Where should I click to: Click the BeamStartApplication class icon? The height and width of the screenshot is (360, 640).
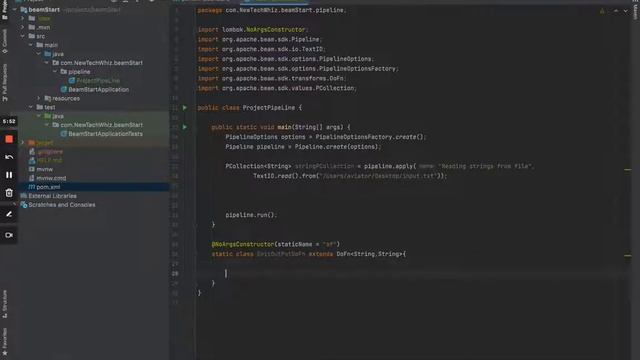click(x=64, y=89)
